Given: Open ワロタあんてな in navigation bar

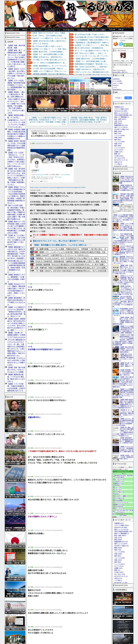Looking at the screenshot, I should [x=68, y=30].
